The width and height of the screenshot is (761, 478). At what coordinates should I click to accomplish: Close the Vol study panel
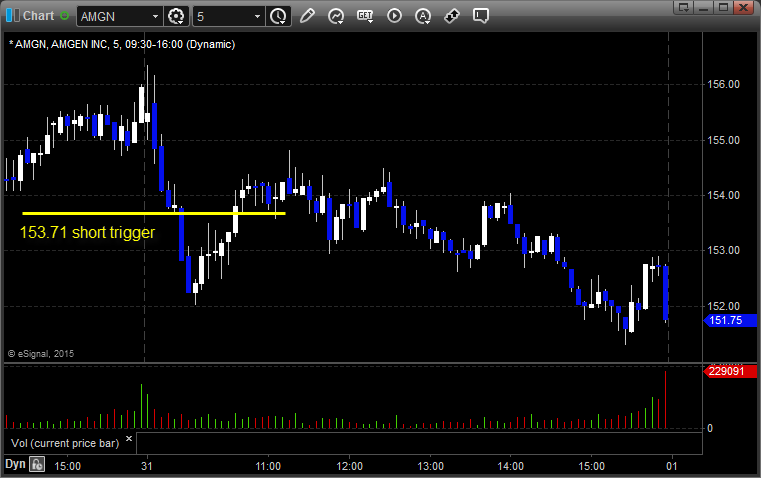tap(129, 439)
